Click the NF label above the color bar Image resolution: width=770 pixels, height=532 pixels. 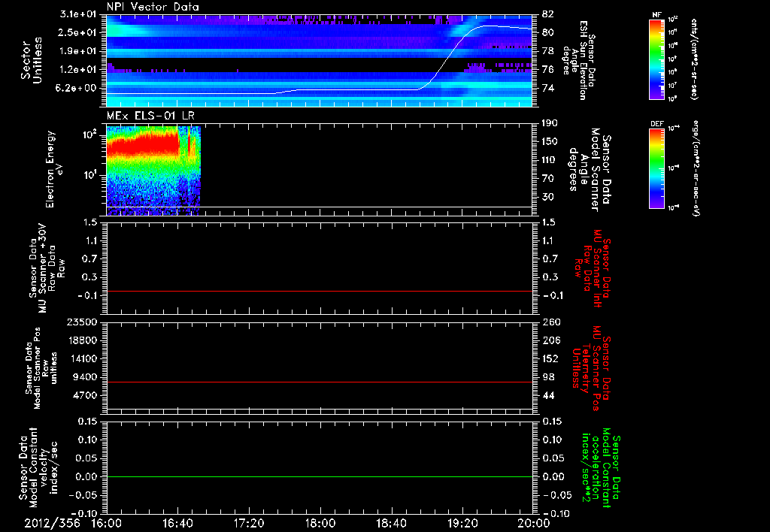656,15
